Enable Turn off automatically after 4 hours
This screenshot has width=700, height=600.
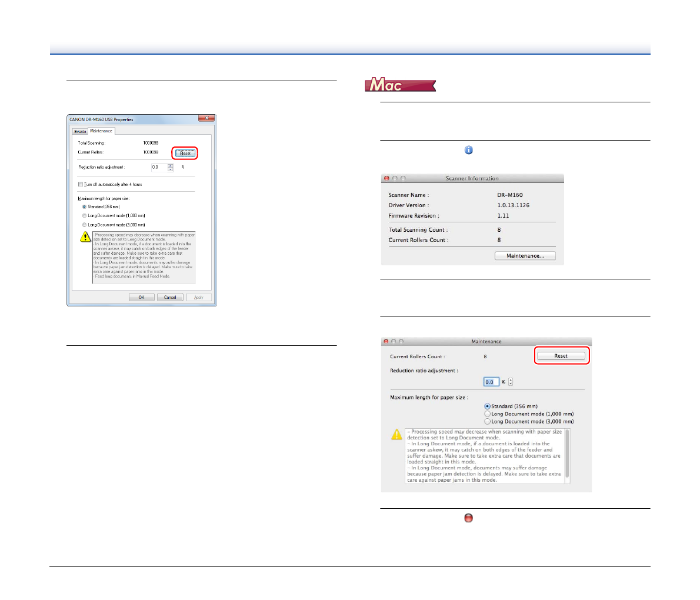[x=81, y=184]
